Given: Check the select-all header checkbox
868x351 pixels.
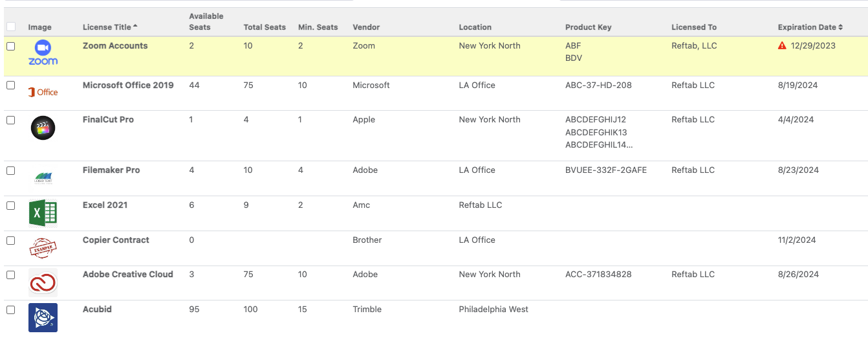Looking at the screenshot, I should pyautogui.click(x=11, y=27).
